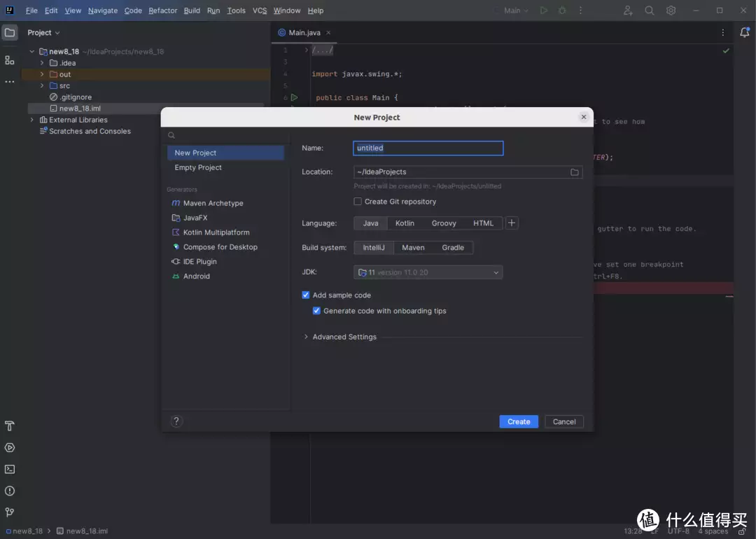Screen dimensions: 756x539
Task: Expand the .idea folder
Action: [42, 63]
